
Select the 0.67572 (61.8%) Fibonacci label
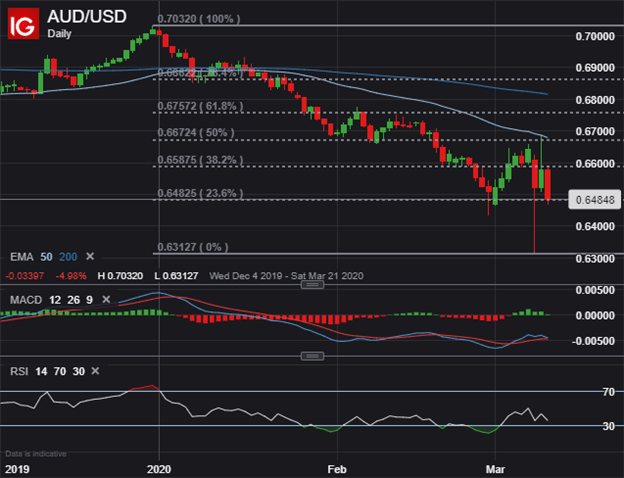200,106
